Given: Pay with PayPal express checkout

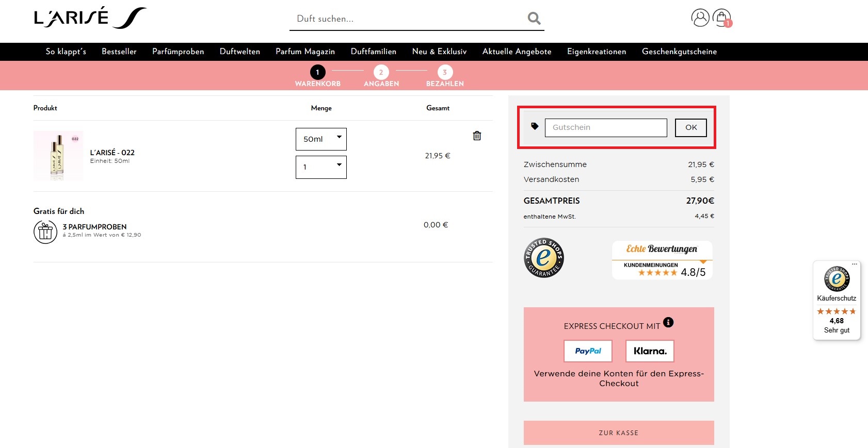Looking at the screenshot, I should click(588, 351).
